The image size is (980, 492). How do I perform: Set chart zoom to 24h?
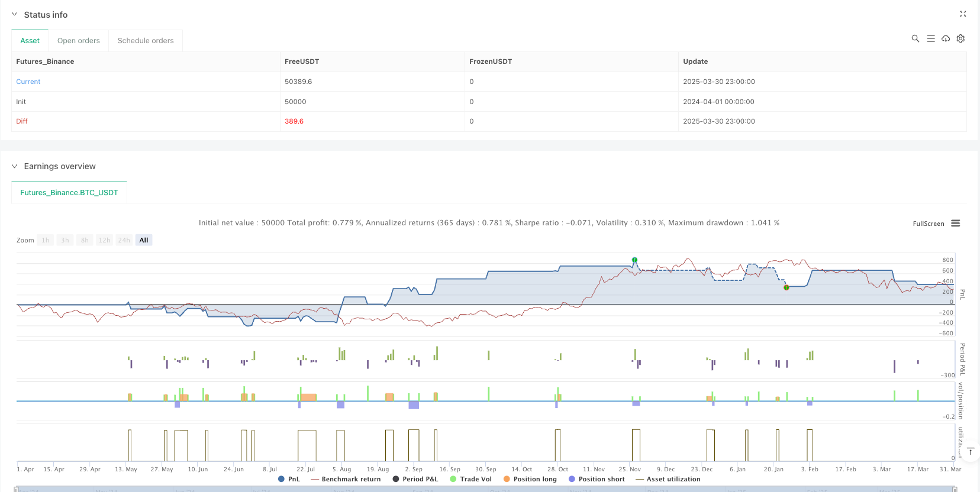124,240
